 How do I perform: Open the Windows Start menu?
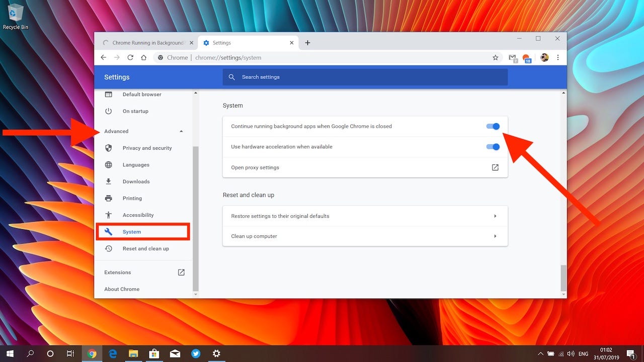(x=10, y=353)
